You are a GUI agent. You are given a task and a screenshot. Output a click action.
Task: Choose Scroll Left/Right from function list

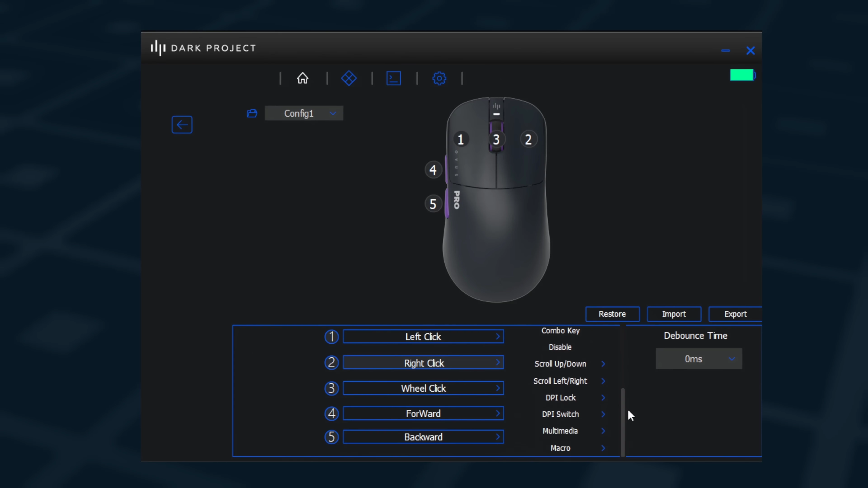[560, 381]
